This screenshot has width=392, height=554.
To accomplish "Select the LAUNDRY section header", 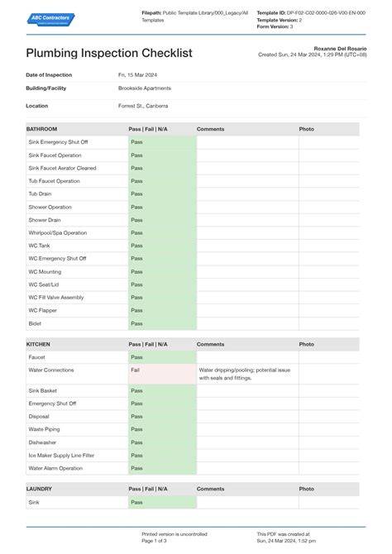I will pos(39,489).
